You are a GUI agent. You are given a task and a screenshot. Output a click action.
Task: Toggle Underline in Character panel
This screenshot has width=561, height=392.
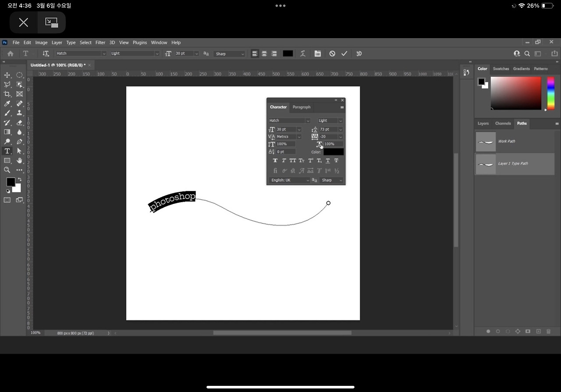pyautogui.click(x=328, y=161)
